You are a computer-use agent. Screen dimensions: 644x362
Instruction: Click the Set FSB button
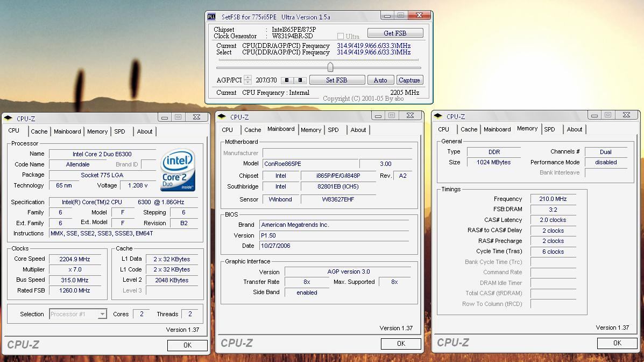click(337, 80)
